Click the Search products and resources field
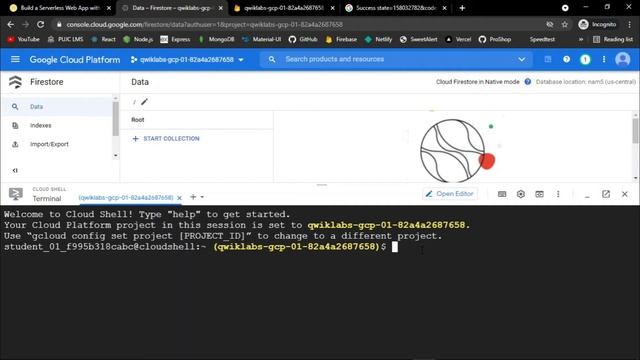 (x=396, y=60)
